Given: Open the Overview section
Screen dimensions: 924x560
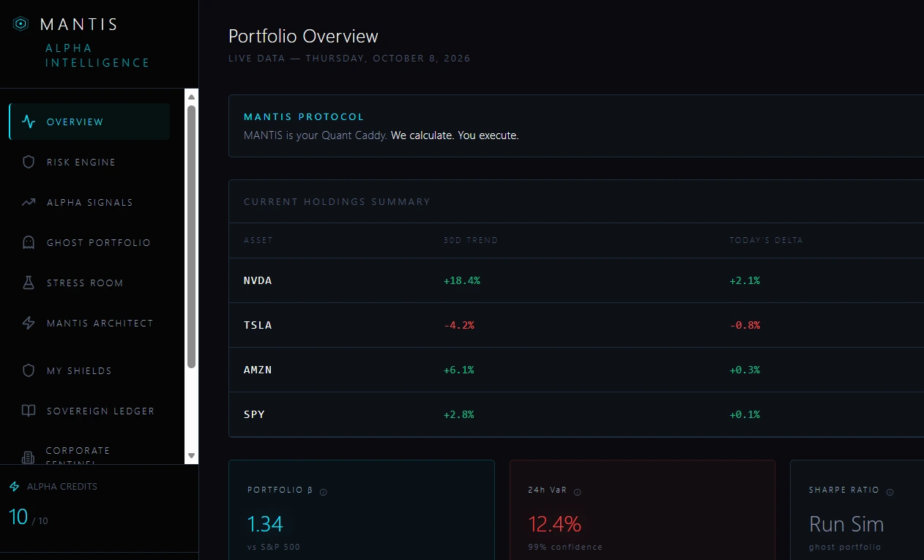Looking at the screenshot, I should pyautogui.click(x=89, y=122).
